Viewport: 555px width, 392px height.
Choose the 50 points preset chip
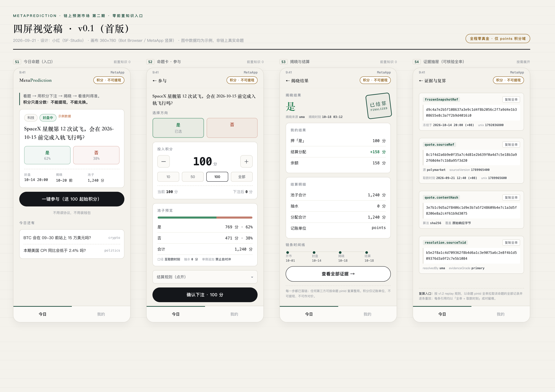click(x=193, y=177)
